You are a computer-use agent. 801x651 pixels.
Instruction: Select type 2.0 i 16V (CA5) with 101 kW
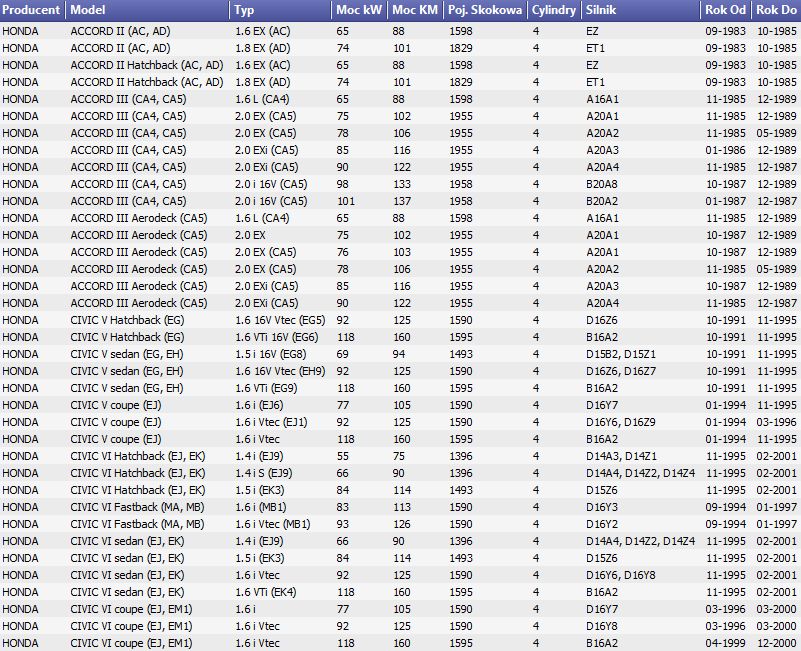coord(271,201)
